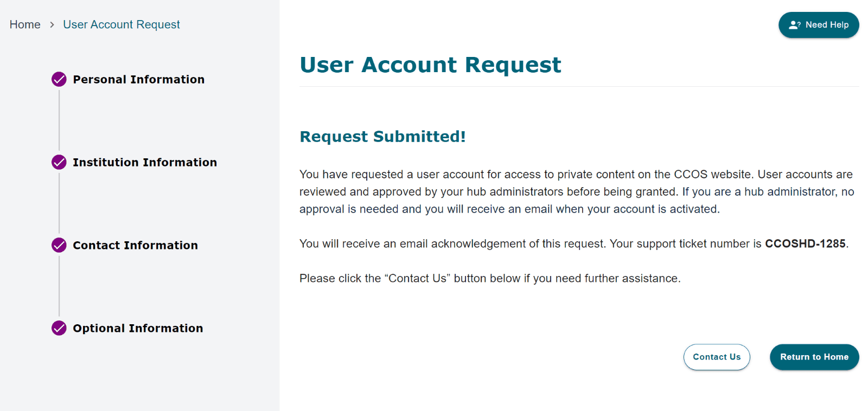Click the paragraph about hub administrator approval
The height and width of the screenshot is (411, 868).
click(x=576, y=191)
